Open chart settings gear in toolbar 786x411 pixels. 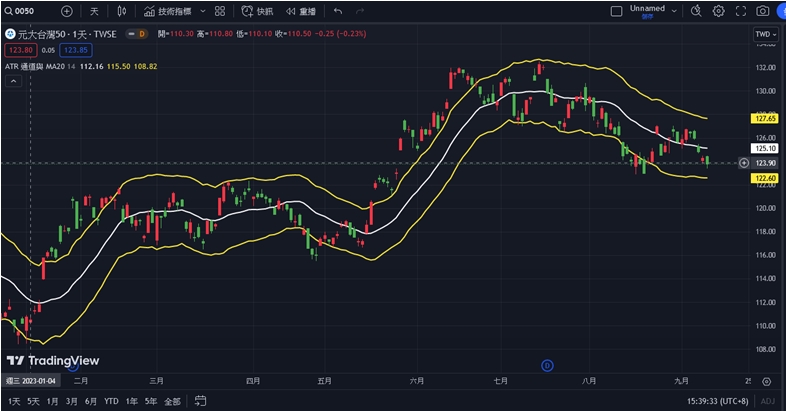[718, 11]
